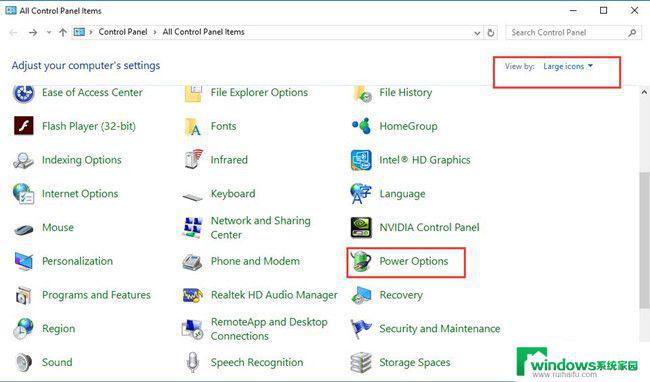Go up one level with Up arrow
Screen dimensions: 650x382
tap(63, 32)
